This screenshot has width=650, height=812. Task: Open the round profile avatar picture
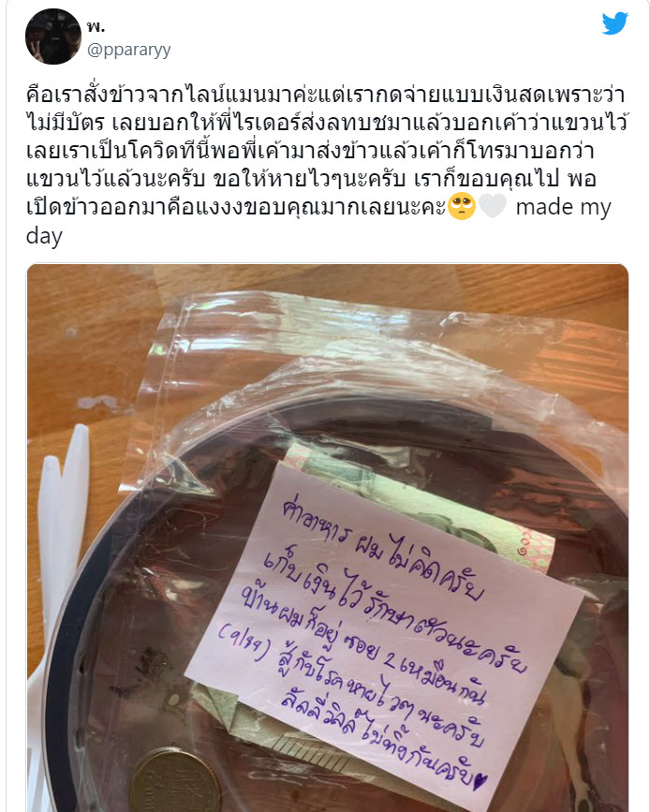[53, 37]
